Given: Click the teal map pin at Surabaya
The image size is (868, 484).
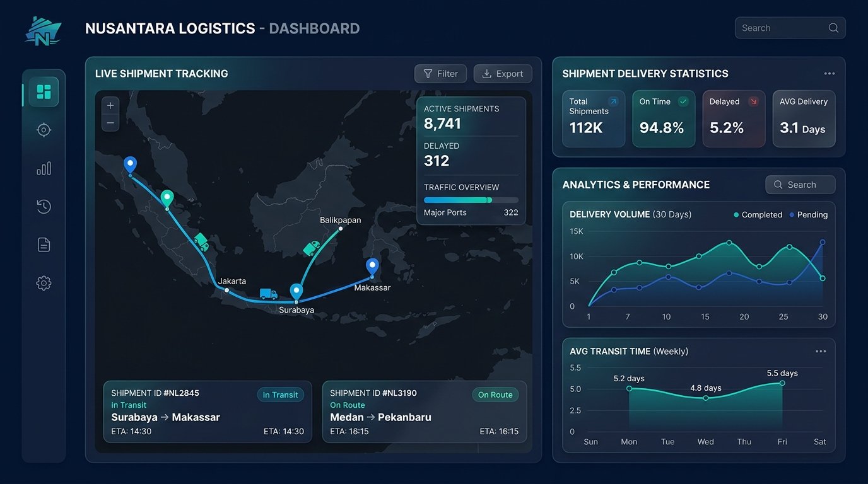Looking at the screenshot, I should pos(296,292).
